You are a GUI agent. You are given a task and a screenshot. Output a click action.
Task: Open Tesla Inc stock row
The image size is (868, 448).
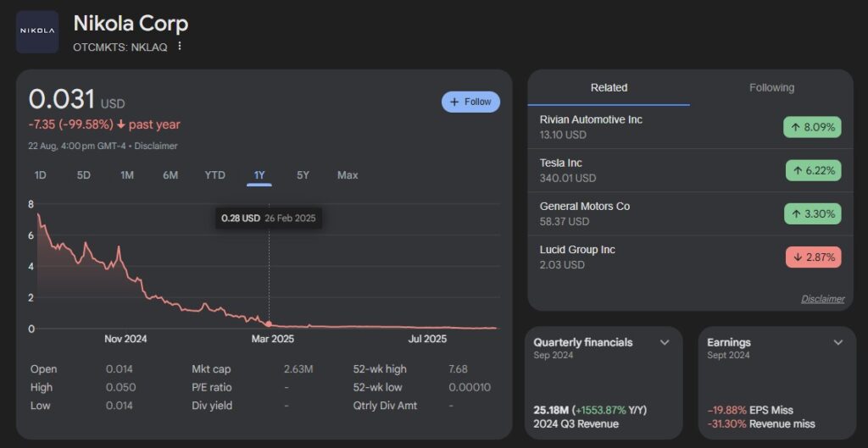tap(690, 170)
